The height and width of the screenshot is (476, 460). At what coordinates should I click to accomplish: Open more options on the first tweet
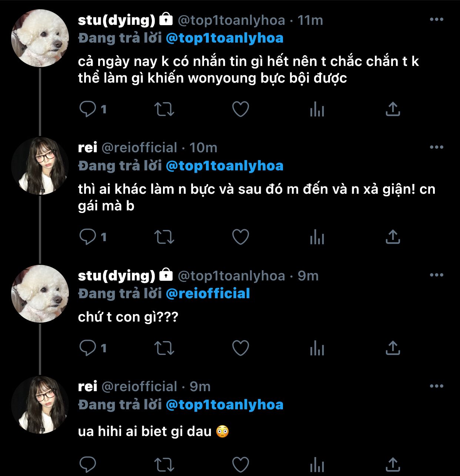437,20
